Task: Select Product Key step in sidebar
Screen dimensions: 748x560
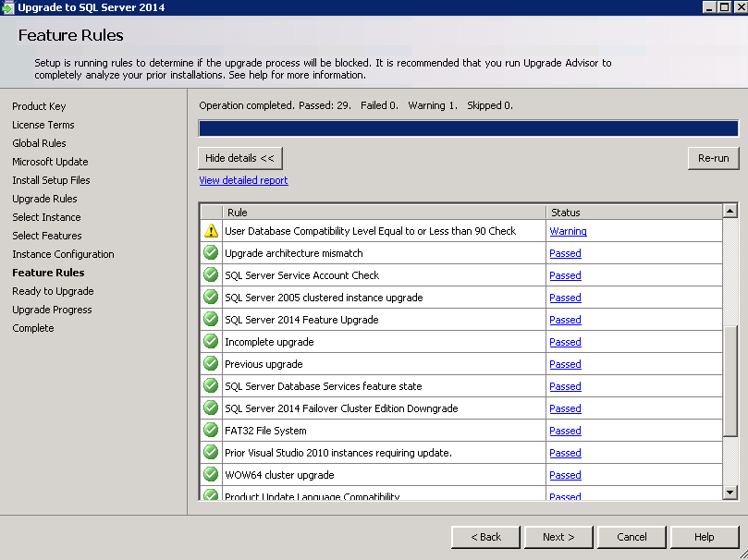Action: [x=39, y=106]
